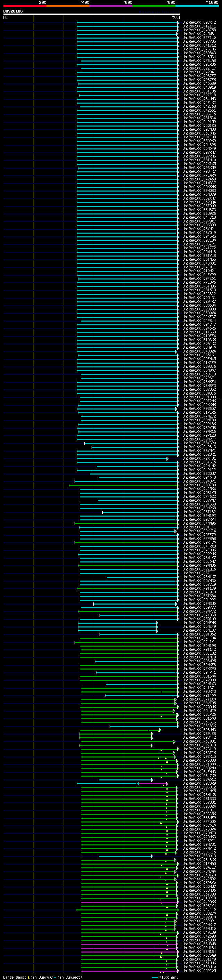The width and height of the screenshot is (222, 980).
Task: Click the ~20% legend label
Action: coord(43,2)
